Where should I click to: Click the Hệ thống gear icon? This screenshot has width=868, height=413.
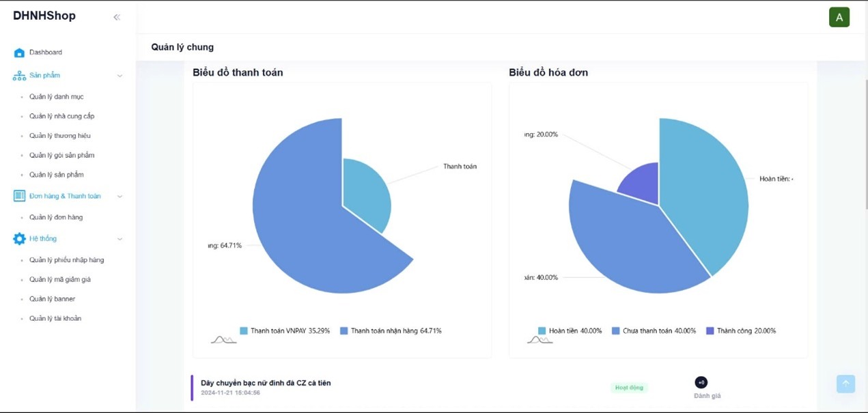pyautogui.click(x=19, y=239)
